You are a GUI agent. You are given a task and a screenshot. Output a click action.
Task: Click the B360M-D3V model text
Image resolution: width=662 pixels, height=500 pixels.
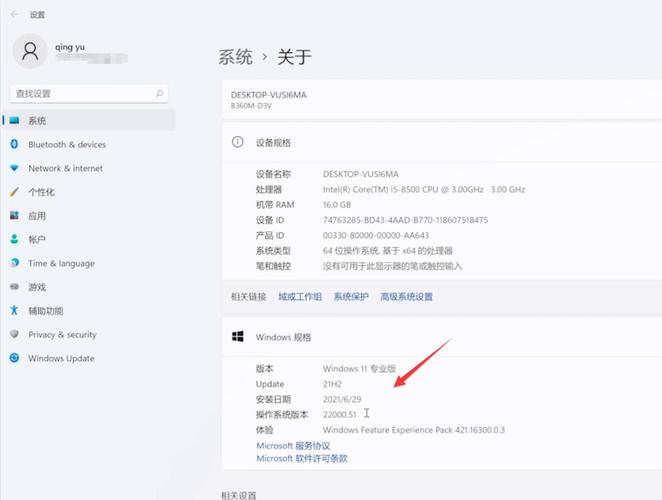tap(251, 106)
